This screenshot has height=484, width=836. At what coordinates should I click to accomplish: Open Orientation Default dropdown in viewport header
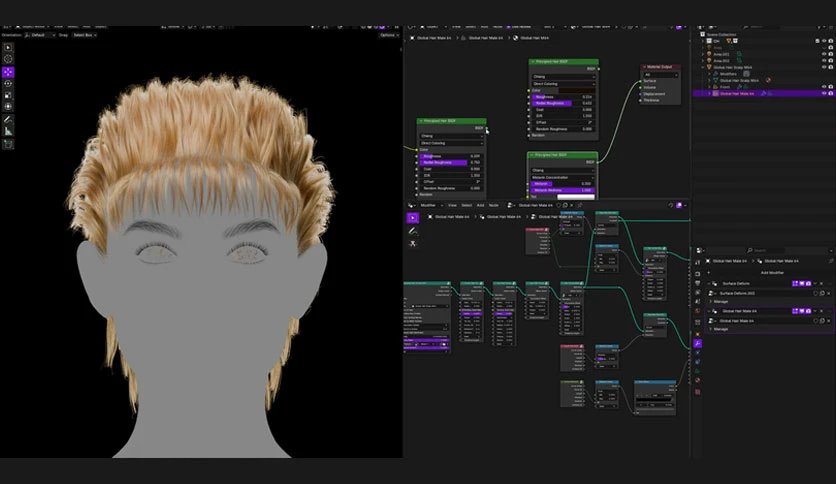pyautogui.click(x=40, y=35)
